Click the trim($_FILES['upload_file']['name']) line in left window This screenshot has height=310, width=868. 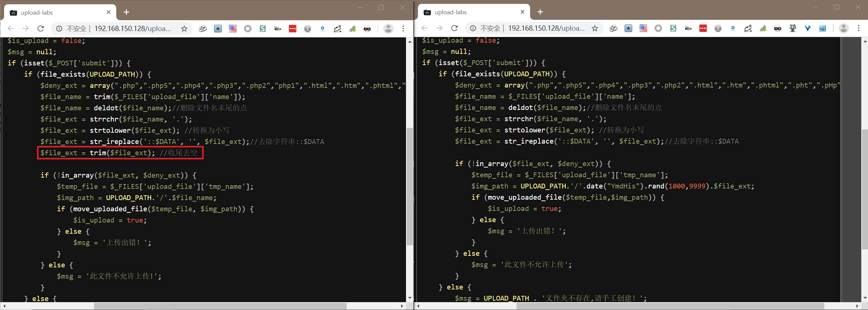[x=143, y=97]
